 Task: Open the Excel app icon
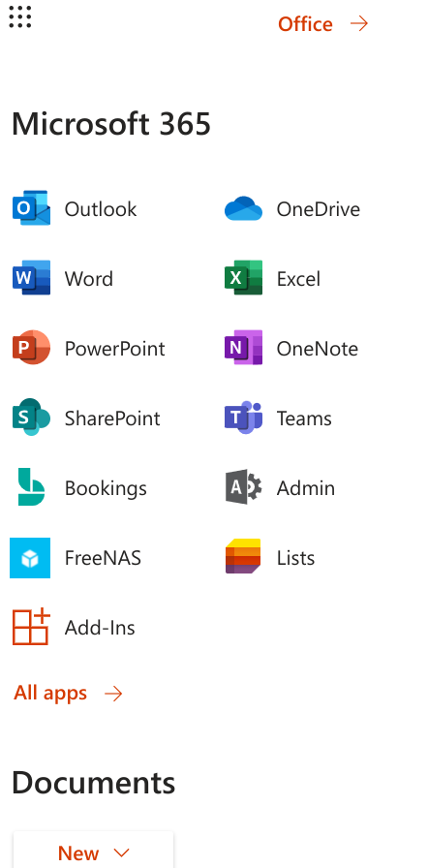tap(243, 278)
